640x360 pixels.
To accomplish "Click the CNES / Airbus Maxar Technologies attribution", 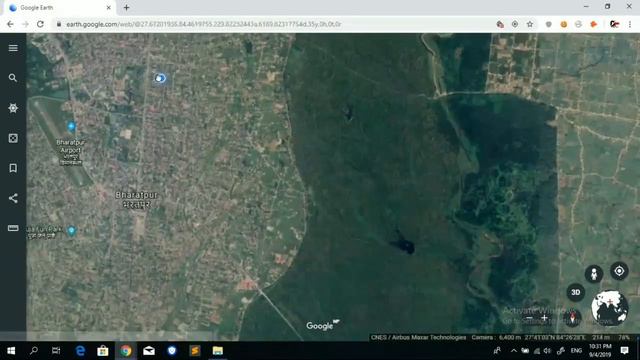I will pyautogui.click(x=418, y=338).
